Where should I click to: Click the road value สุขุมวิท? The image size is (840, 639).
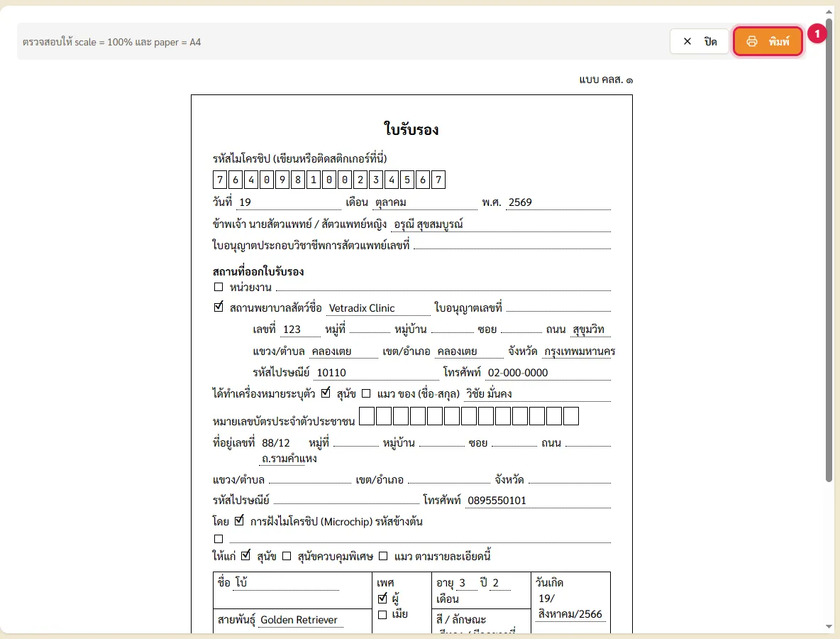[x=588, y=329]
